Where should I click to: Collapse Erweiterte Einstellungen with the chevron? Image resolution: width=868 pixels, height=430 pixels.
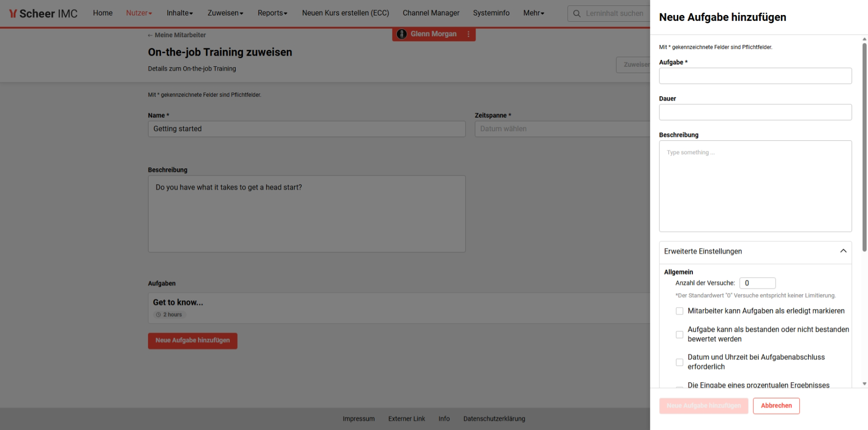(x=843, y=251)
